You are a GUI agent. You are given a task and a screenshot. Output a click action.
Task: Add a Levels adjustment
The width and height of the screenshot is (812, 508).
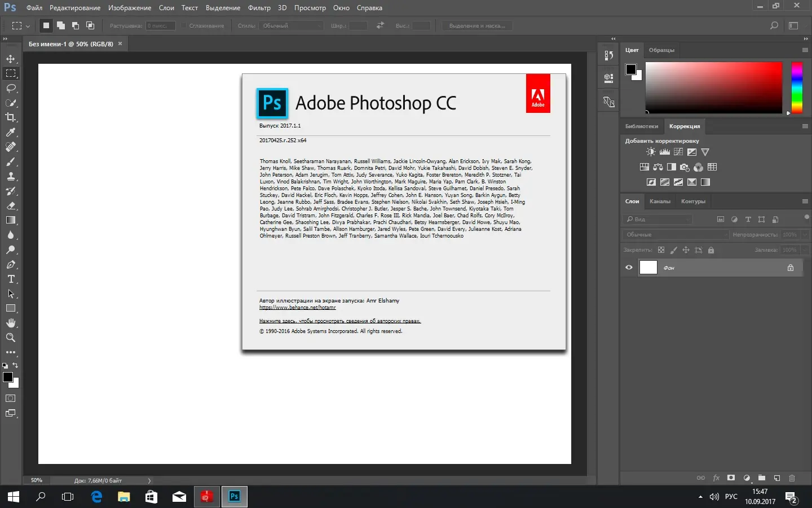pyautogui.click(x=665, y=152)
